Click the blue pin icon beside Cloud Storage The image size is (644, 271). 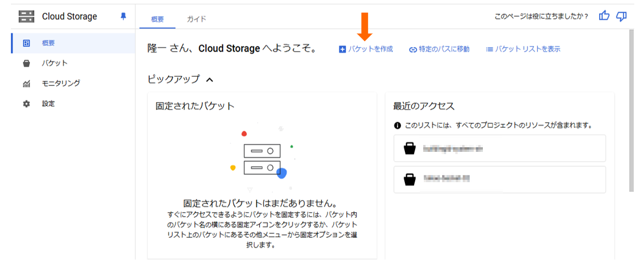(x=123, y=17)
